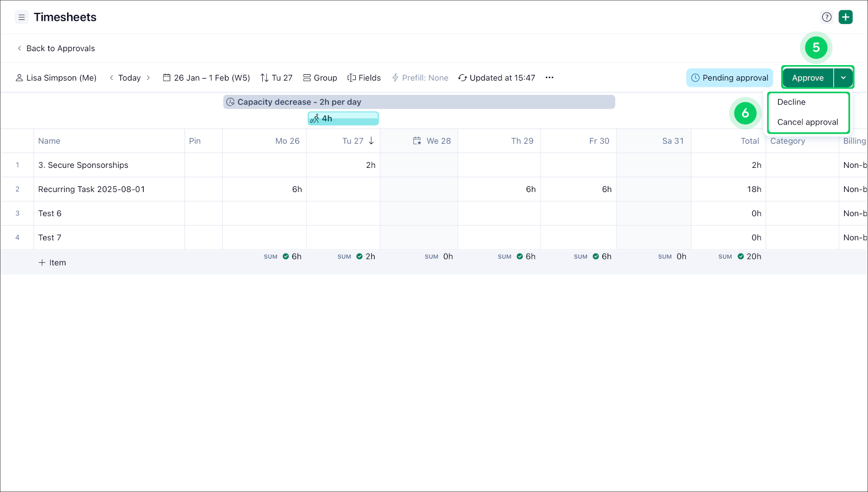Image resolution: width=868 pixels, height=492 pixels.
Task: Click the green plus add button
Action: pos(845,17)
